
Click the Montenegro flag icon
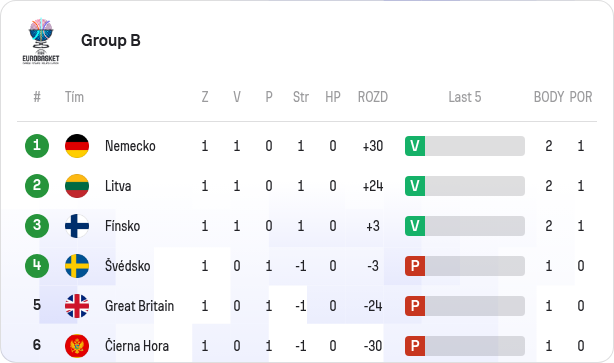tap(77, 346)
